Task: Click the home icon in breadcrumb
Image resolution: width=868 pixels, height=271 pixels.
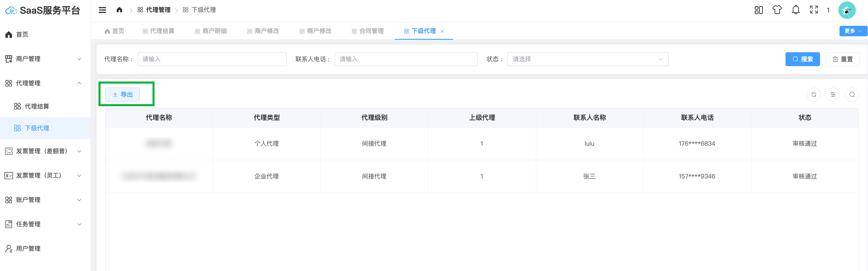Action: pyautogui.click(x=119, y=10)
